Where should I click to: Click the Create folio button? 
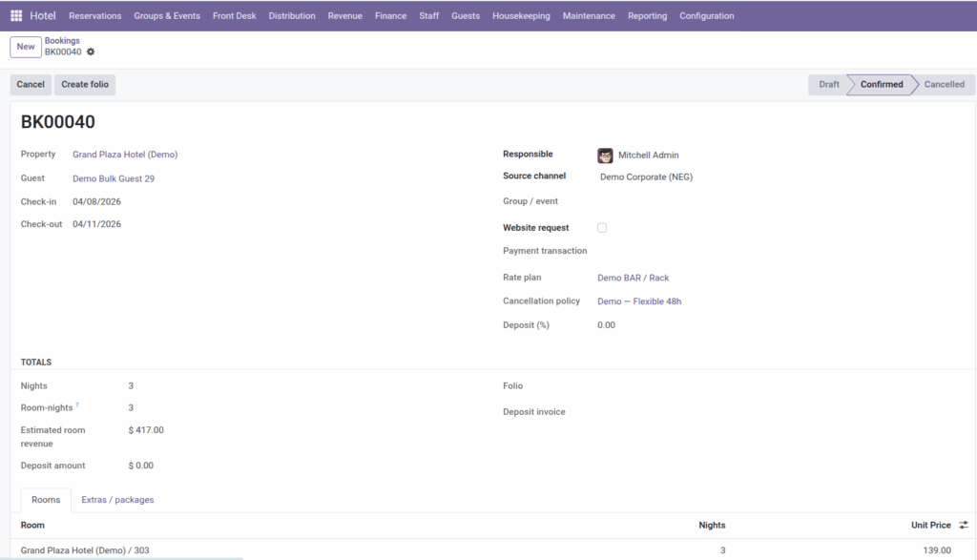[85, 84]
